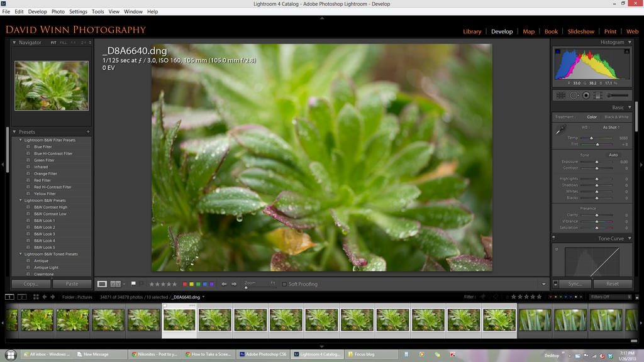Switch to Before/After comparison view

116,284
